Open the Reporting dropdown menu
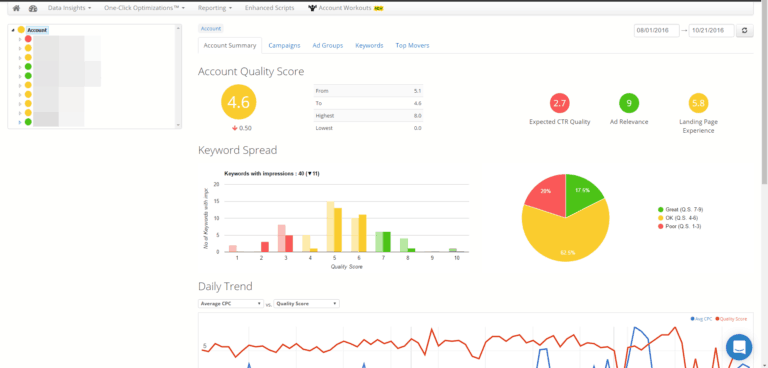 pyautogui.click(x=215, y=8)
